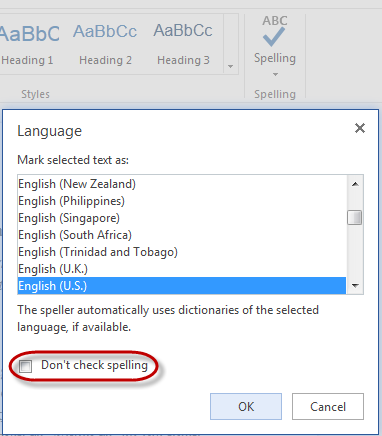Screen dimensions: 382x436
Task: Apply the Heading 1 style
Action: tap(28, 43)
